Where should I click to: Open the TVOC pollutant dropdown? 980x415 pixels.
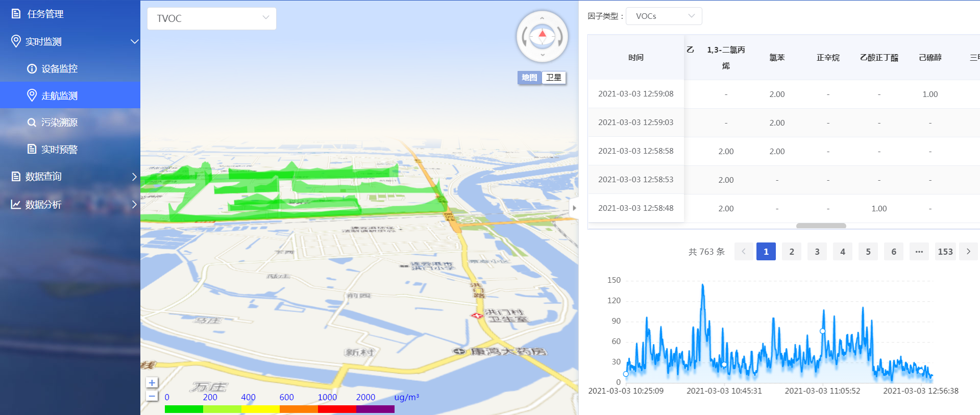click(212, 18)
